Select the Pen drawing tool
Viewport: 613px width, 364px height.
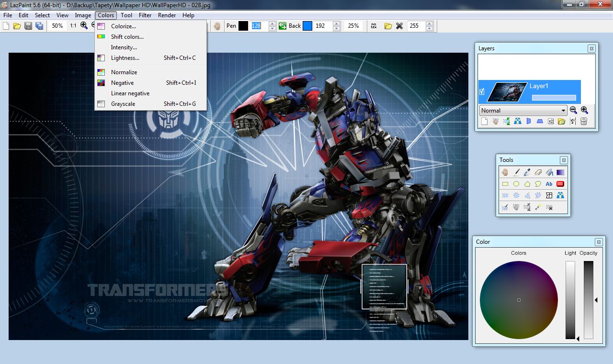click(x=516, y=172)
